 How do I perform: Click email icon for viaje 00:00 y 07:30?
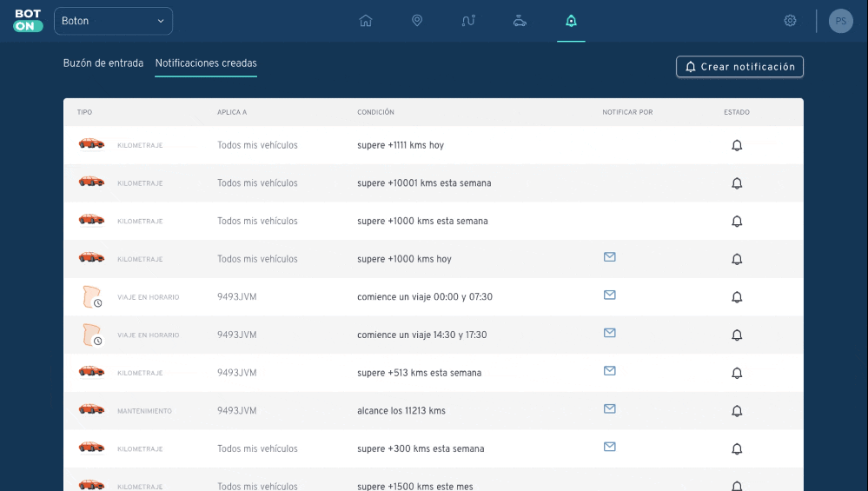click(609, 295)
